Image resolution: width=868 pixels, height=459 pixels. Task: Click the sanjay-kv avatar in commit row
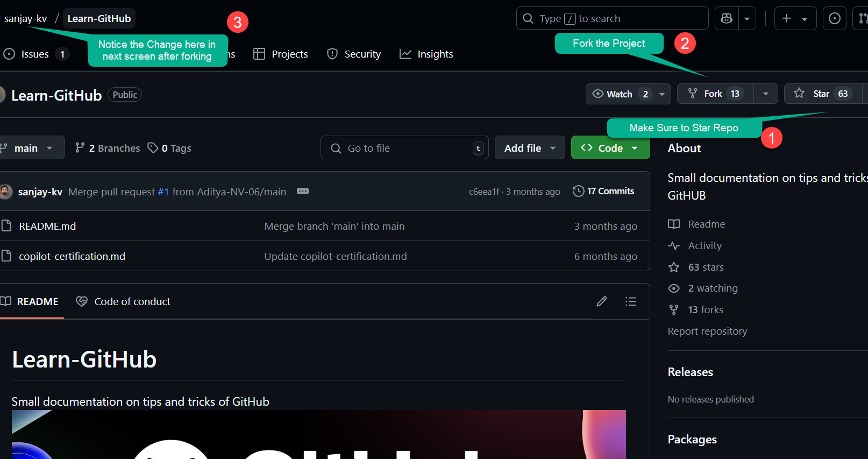[6, 192]
